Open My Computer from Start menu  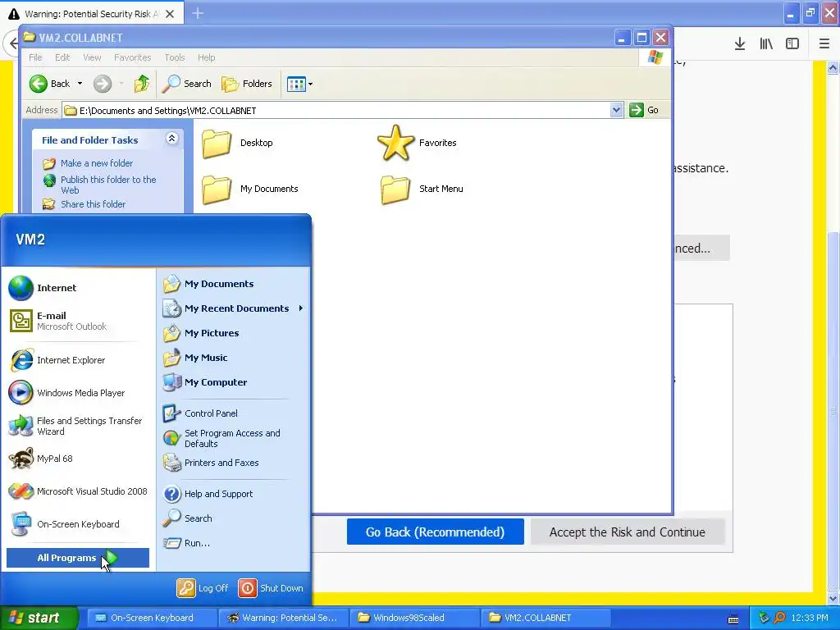coord(205,382)
